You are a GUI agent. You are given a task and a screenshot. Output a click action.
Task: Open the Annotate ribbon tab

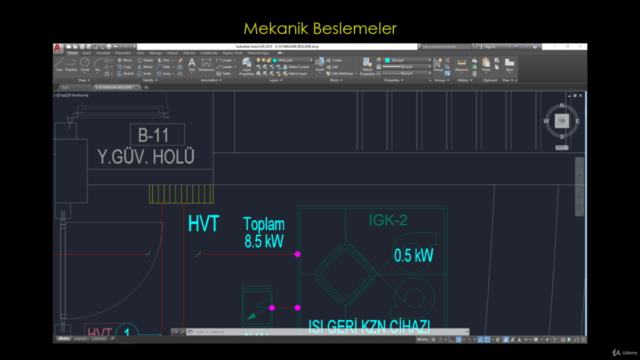pos(103,53)
